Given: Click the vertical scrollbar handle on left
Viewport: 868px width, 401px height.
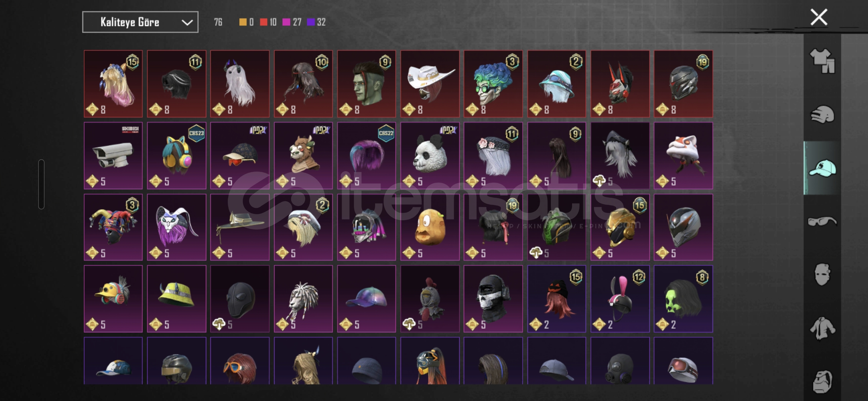Looking at the screenshot, I should click(x=41, y=184).
